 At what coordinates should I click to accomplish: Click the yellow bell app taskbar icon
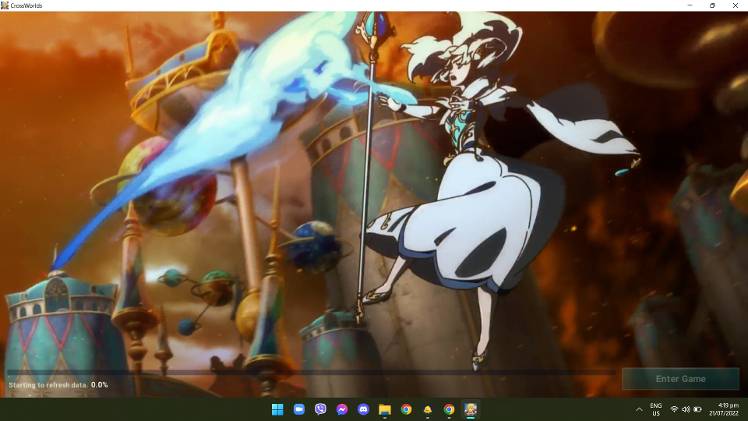[428, 410]
